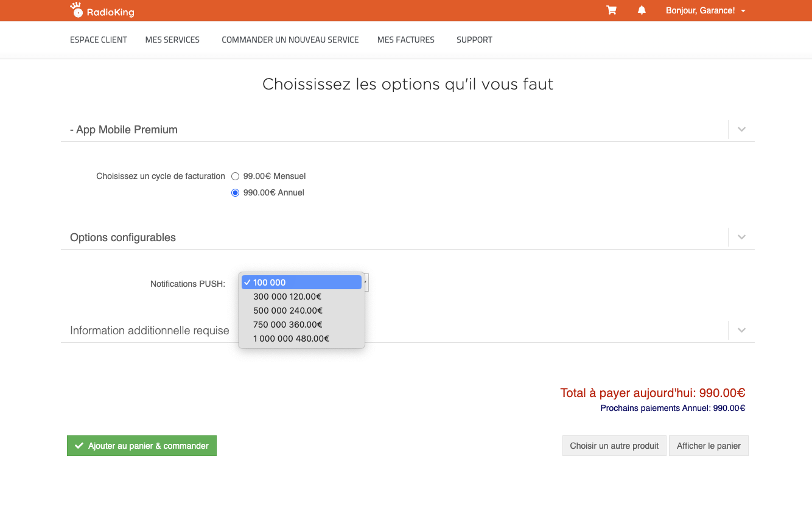The width and height of the screenshot is (812, 520).
Task: Navigate to Mes Factures
Action: click(x=405, y=40)
